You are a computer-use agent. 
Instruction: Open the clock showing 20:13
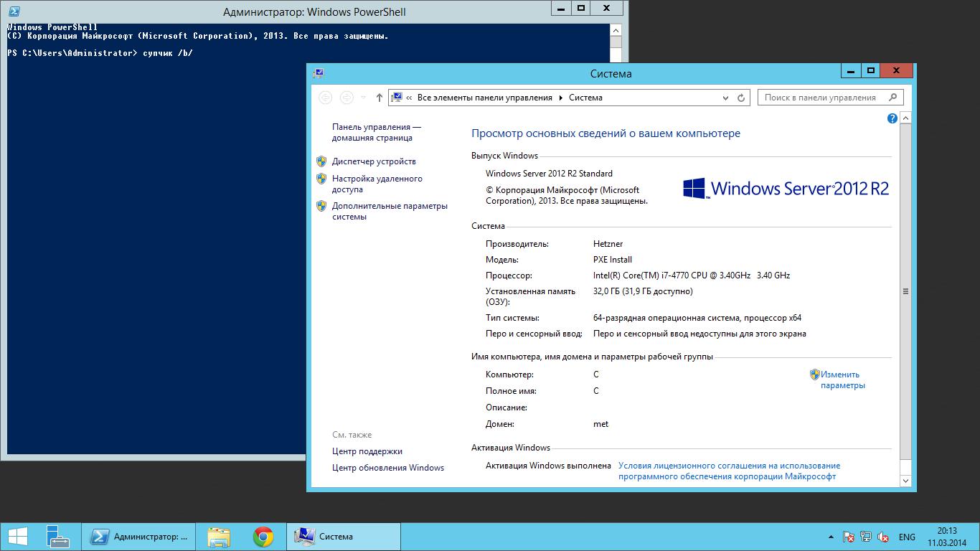pyautogui.click(x=947, y=537)
